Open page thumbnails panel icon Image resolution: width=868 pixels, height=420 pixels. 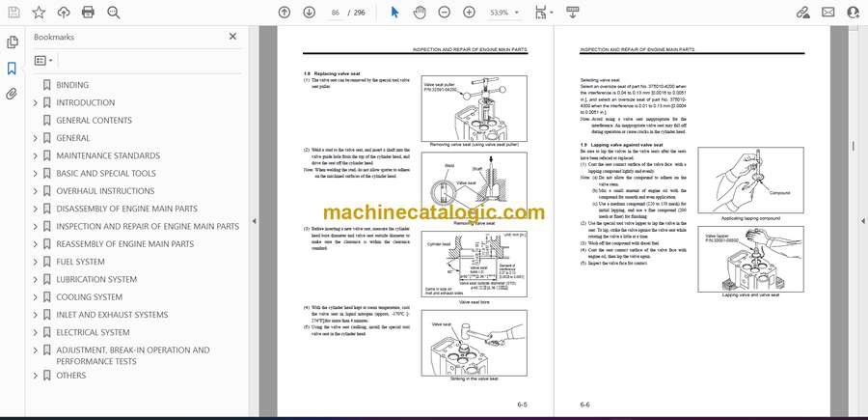(x=12, y=42)
